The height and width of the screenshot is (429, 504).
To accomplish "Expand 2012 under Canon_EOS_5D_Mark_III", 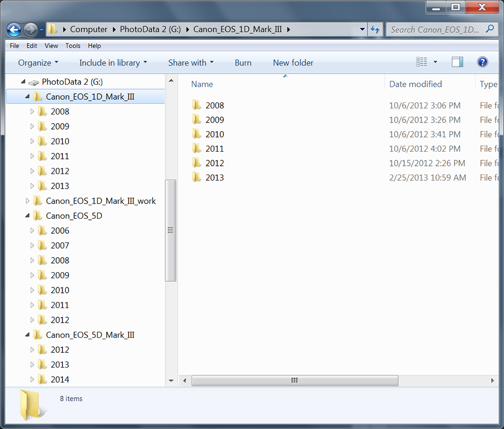I will pyautogui.click(x=32, y=349).
